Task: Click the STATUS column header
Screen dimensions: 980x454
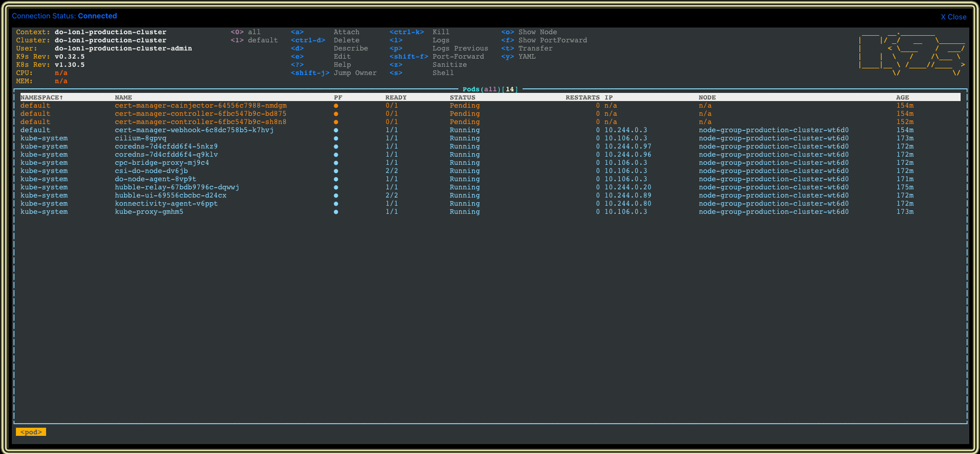Action: point(462,97)
